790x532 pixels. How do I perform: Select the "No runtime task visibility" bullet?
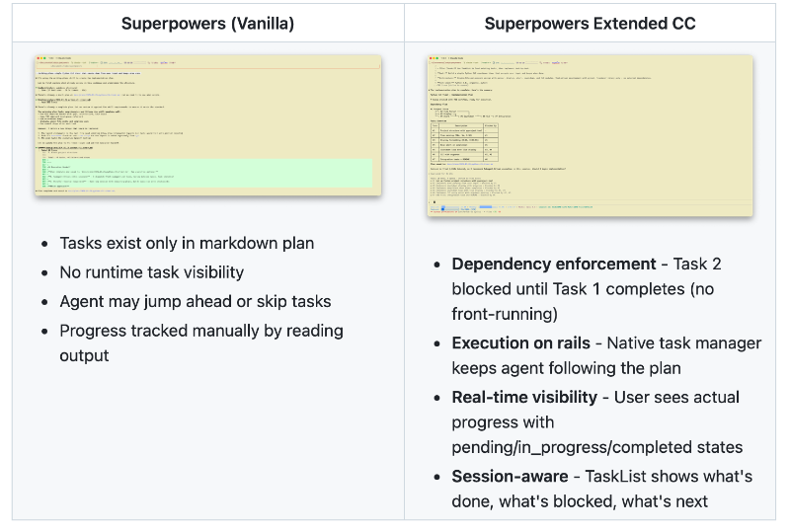(151, 272)
